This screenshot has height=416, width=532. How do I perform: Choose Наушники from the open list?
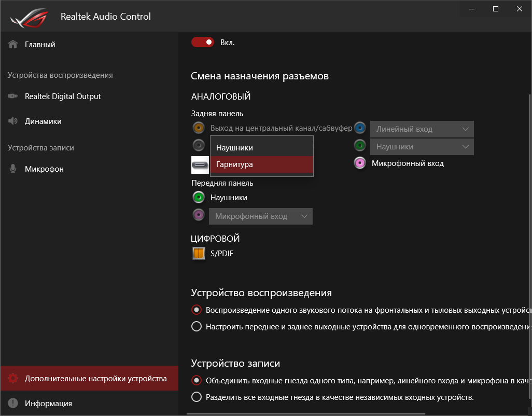(261, 148)
